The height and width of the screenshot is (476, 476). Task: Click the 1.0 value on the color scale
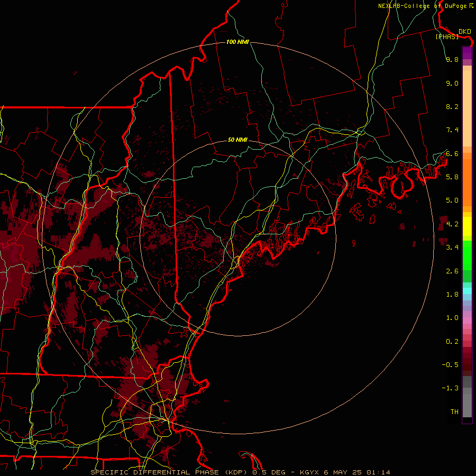pyautogui.click(x=452, y=318)
